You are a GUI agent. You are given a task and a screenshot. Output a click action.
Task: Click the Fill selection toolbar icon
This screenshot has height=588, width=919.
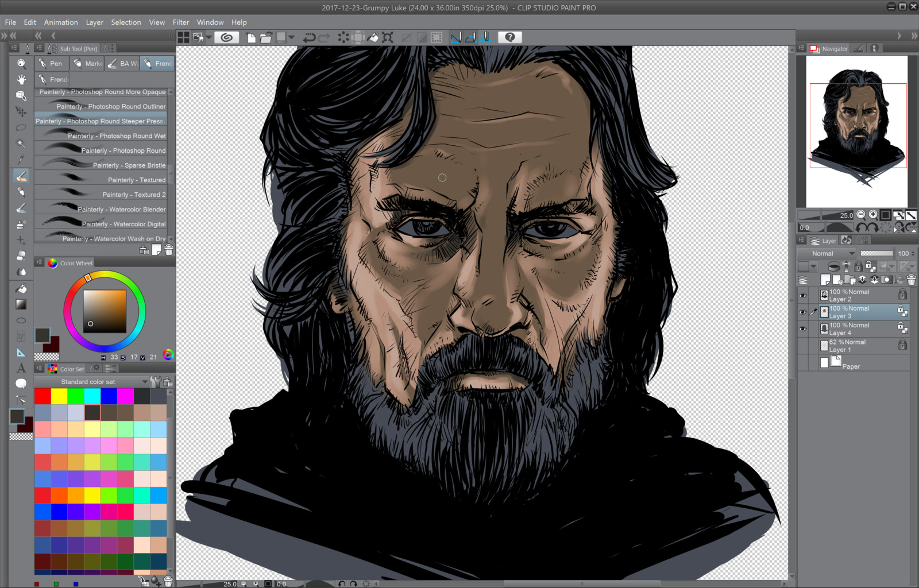pos(373,38)
